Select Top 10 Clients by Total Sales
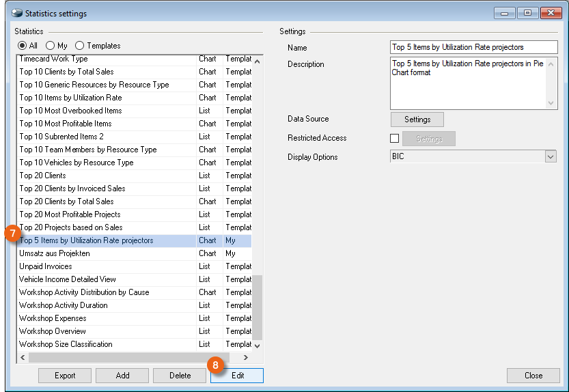The image size is (569, 392). tap(66, 72)
